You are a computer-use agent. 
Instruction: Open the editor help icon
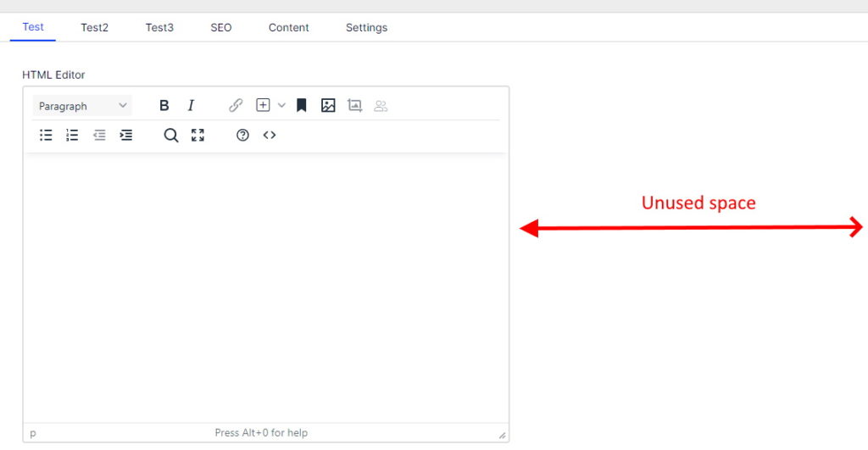[242, 135]
